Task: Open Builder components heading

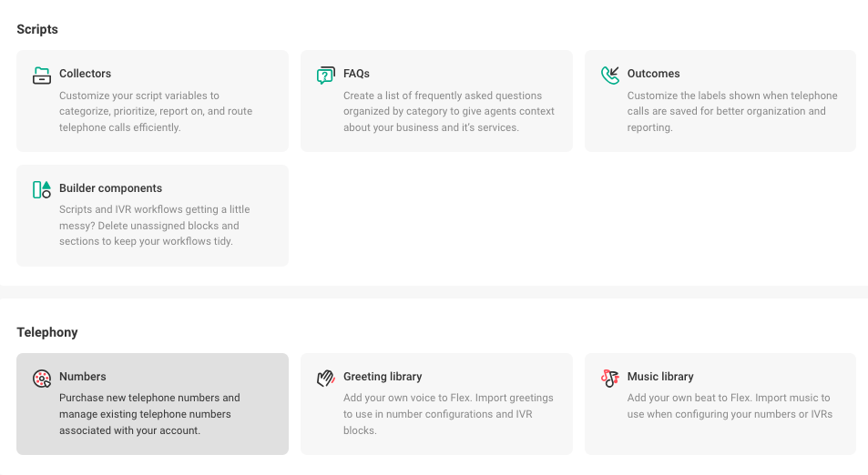Action: pos(111,188)
